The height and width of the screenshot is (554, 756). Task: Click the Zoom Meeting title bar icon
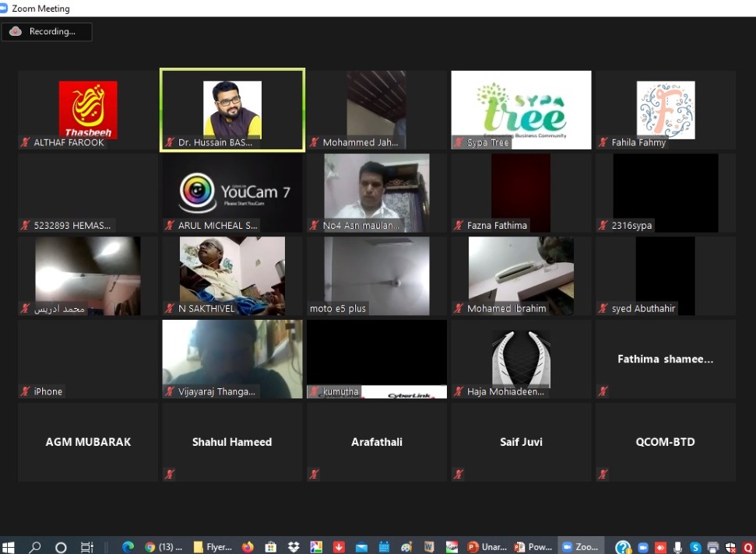coord(6,9)
